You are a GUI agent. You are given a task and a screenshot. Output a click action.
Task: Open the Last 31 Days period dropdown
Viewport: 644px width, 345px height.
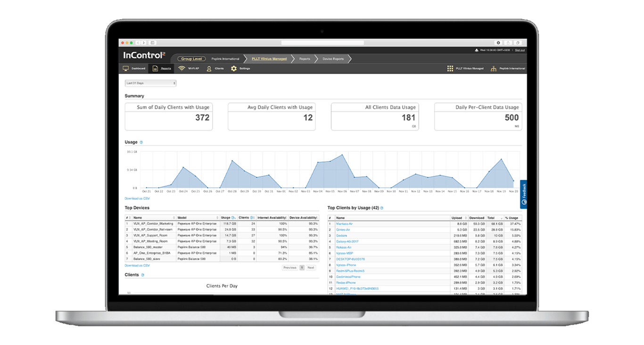150,83
